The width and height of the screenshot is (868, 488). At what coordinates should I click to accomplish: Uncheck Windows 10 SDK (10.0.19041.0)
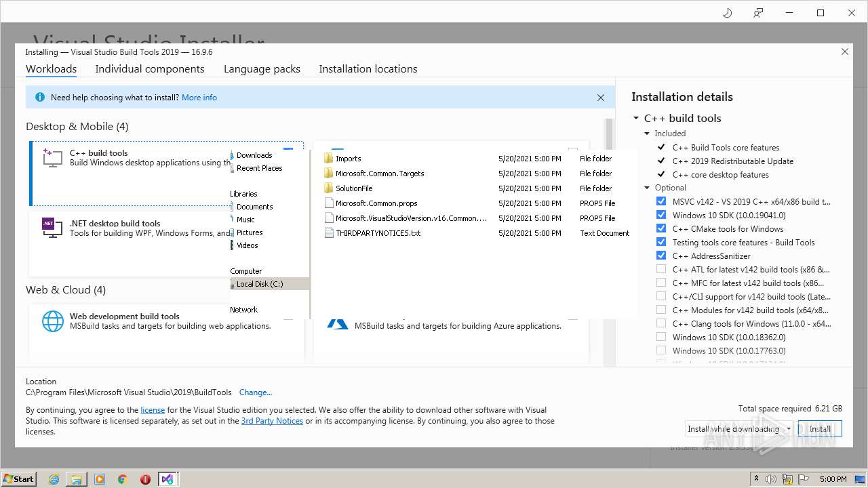661,215
